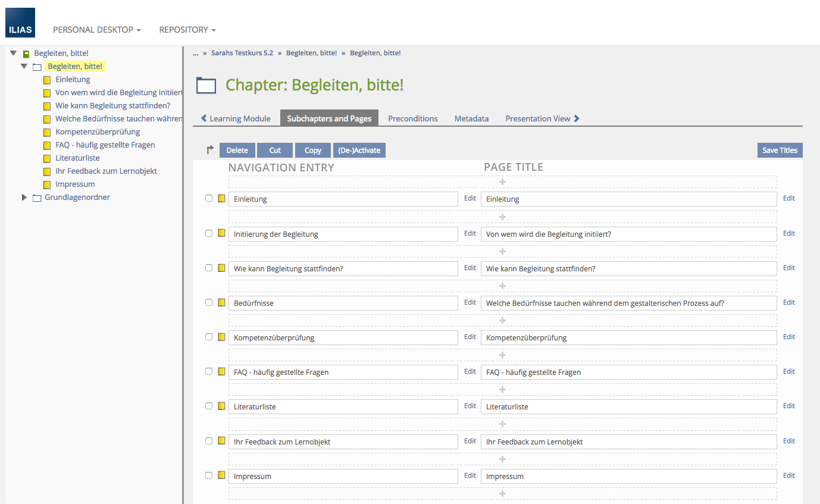Click the yellow page icon in Bedürfnisse row
820x504 pixels.
pyautogui.click(x=221, y=302)
